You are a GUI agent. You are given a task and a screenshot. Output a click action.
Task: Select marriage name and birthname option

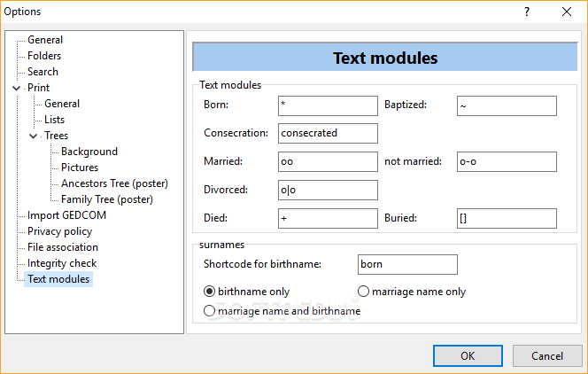pyautogui.click(x=209, y=310)
